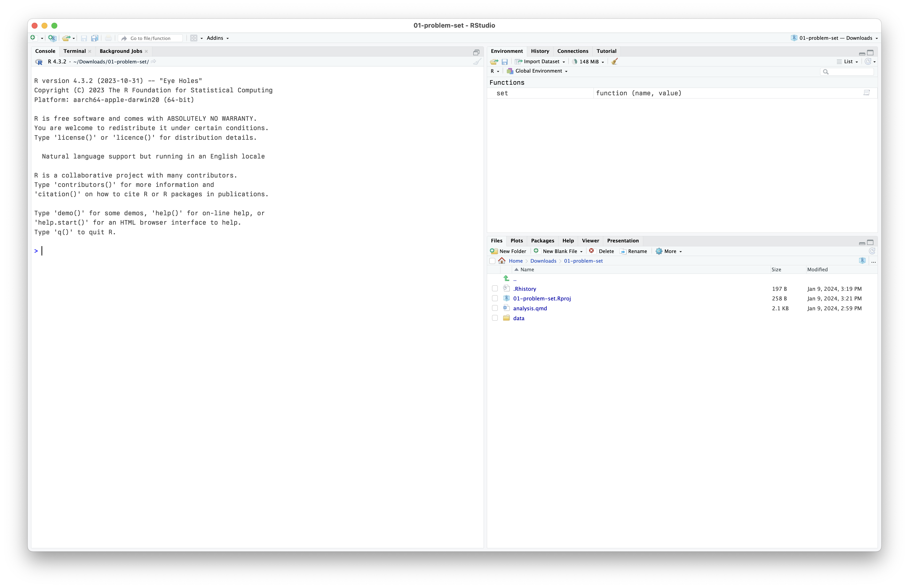Switch to the Viewer tab
The width and height of the screenshot is (909, 588).
[x=590, y=241]
